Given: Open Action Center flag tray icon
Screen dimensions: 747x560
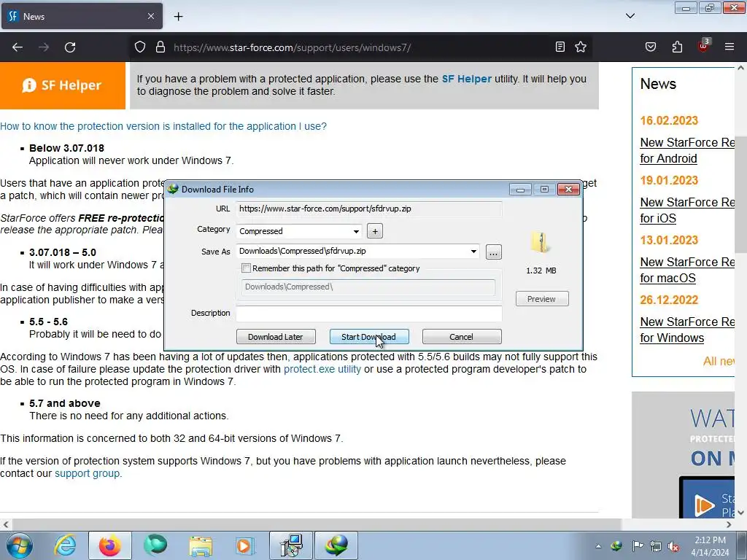Looking at the screenshot, I should [x=638, y=546].
